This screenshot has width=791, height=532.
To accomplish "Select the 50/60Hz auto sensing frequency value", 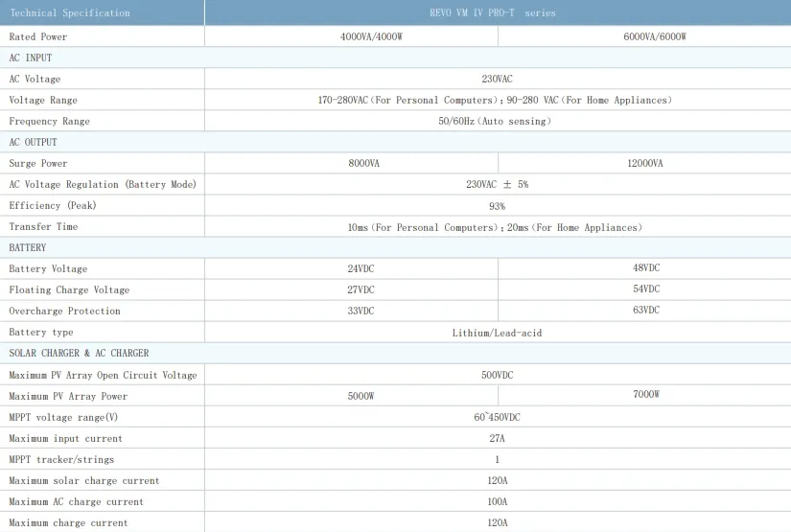I will 495,122.
